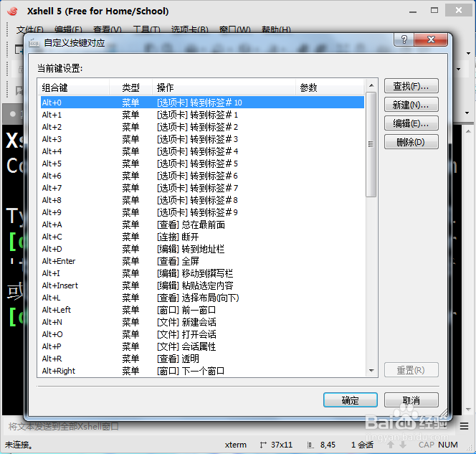Sort list by 类型 column header
The image size is (476, 454).
[x=130, y=88]
